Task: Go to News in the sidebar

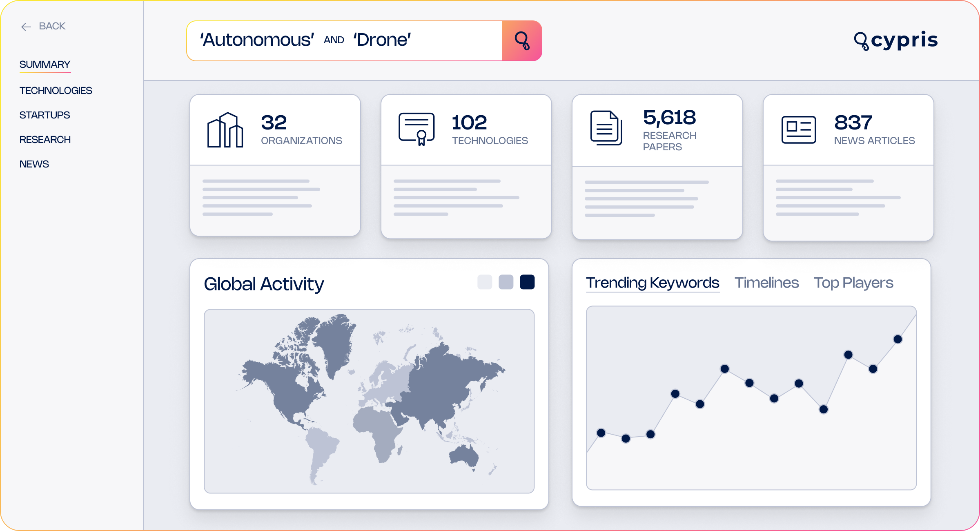Action: (x=34, y=164)
